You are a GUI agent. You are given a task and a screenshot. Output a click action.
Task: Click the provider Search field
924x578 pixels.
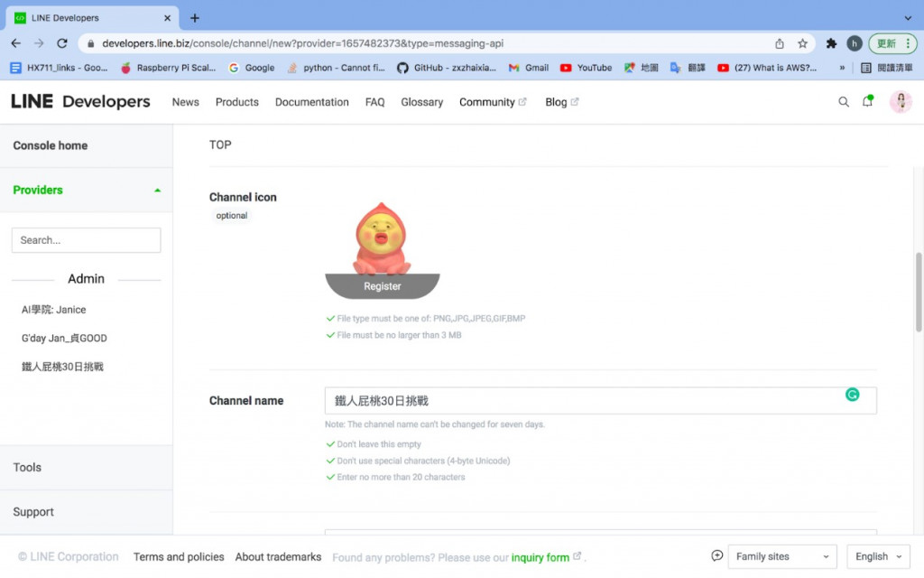tap(86, 240)
